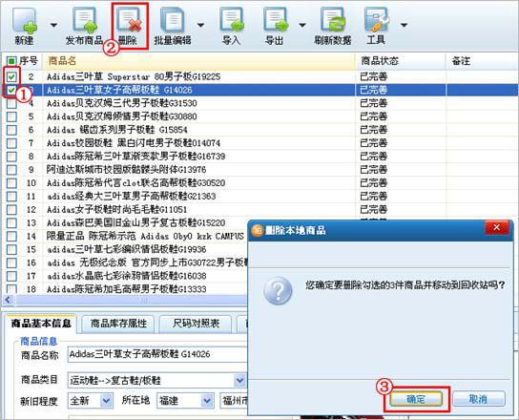Viewport: 519px width, 420px height.
Task: Select row adidas三叶草七彩编织情侣板鞋G19936
Action: 125,249
